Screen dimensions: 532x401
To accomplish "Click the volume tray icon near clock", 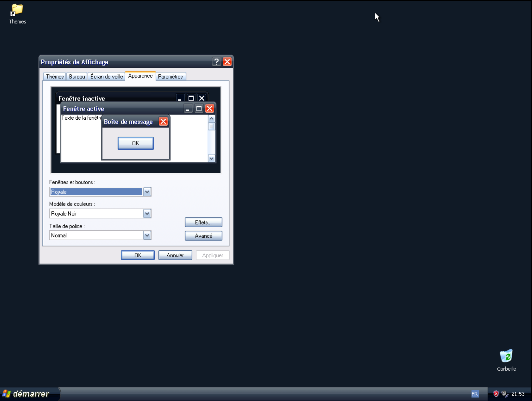I will point(504,394).
